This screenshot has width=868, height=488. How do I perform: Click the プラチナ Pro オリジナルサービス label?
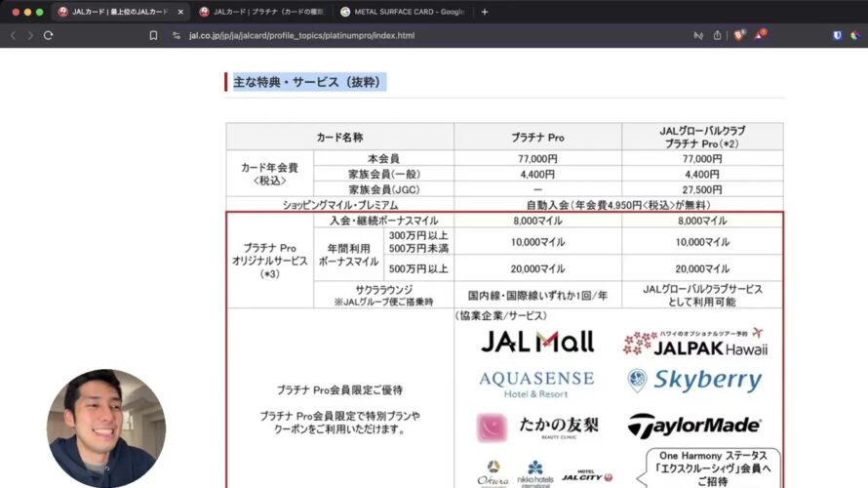click(x=269, y=261)
